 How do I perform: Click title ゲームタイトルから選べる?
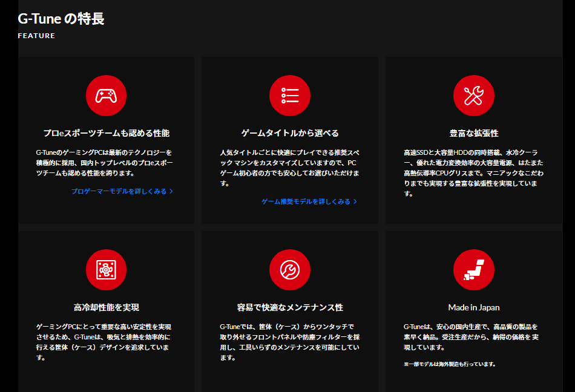(290, 133)
